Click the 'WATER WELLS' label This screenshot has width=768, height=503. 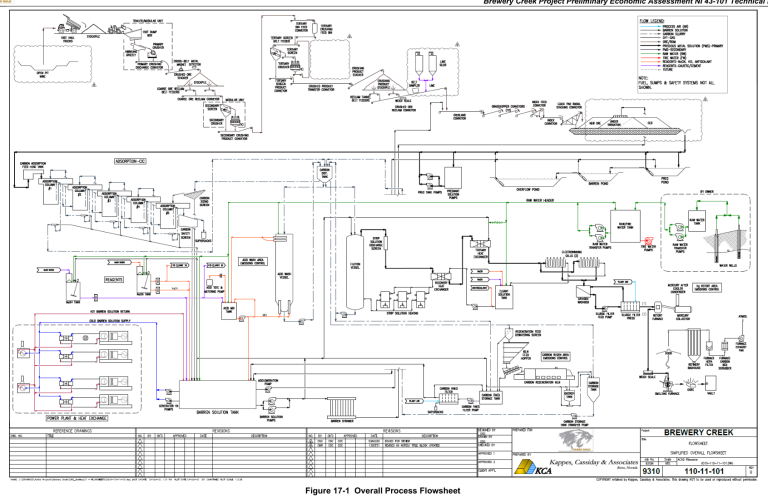[x=727, y=265]
